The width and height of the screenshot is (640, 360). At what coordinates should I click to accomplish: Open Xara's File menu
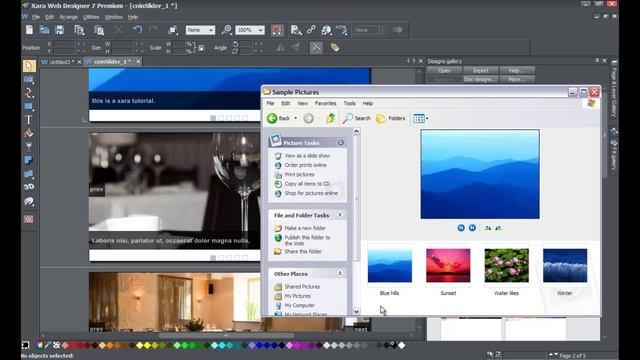pyautogui.click(x=36, y=17)
